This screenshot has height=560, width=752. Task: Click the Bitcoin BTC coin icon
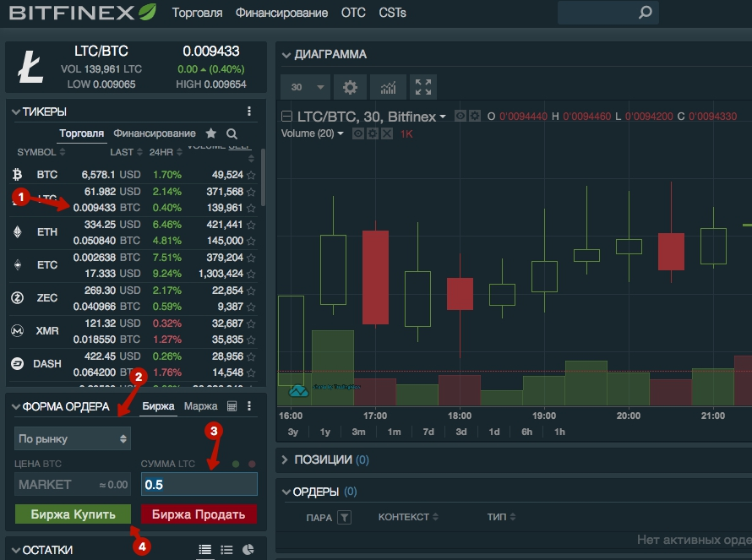point(17,175)
